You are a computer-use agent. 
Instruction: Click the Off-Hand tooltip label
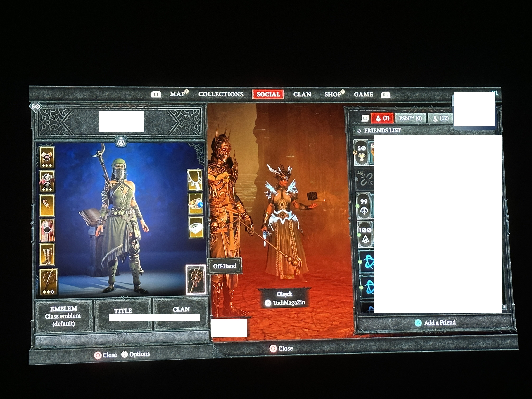pyautogui.click(x=225, y=266)
